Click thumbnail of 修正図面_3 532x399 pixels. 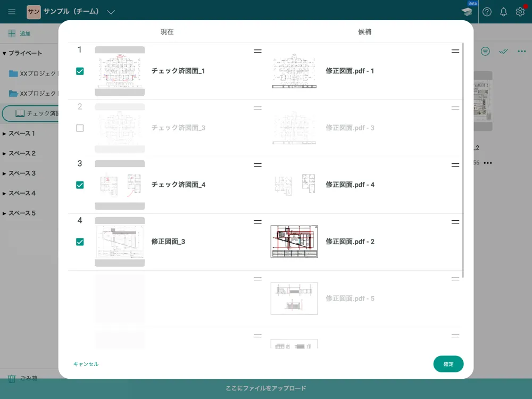click(120, 242)
